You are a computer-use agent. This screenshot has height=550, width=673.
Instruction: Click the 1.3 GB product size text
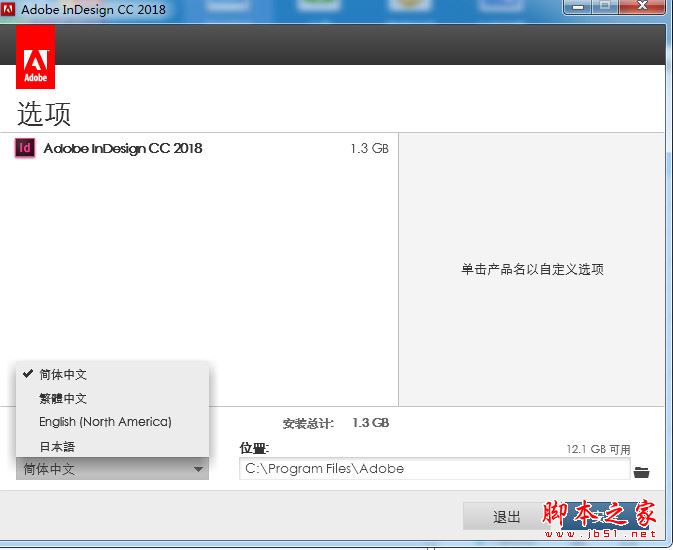[370, 149]
